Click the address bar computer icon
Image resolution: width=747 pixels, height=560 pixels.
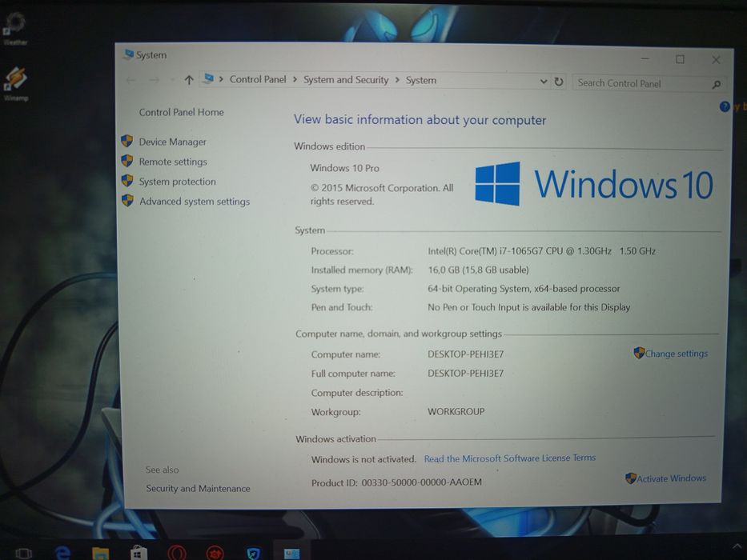tap(209, 78)
